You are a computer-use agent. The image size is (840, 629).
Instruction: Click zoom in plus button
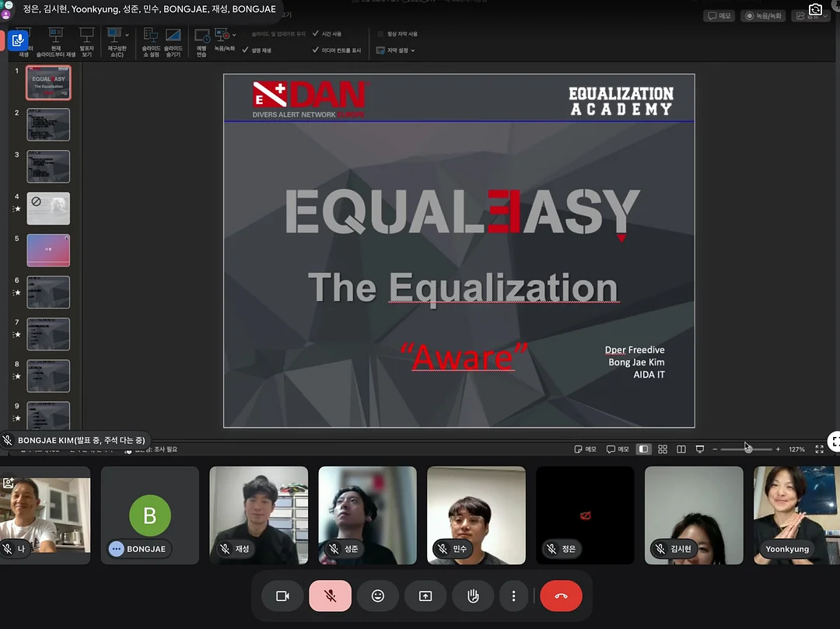778,449
